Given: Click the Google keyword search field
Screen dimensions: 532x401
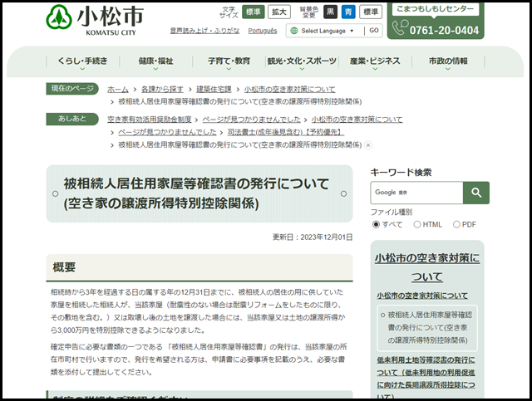Looking at the screenshot, I should coord(416,193).
